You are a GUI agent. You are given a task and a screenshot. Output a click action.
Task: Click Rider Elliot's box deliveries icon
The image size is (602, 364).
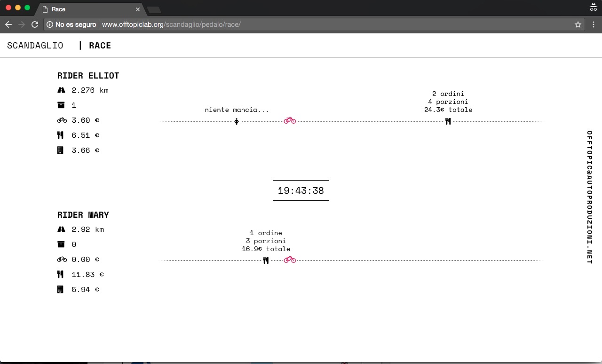pyautogui.click(x=61, y=105)
